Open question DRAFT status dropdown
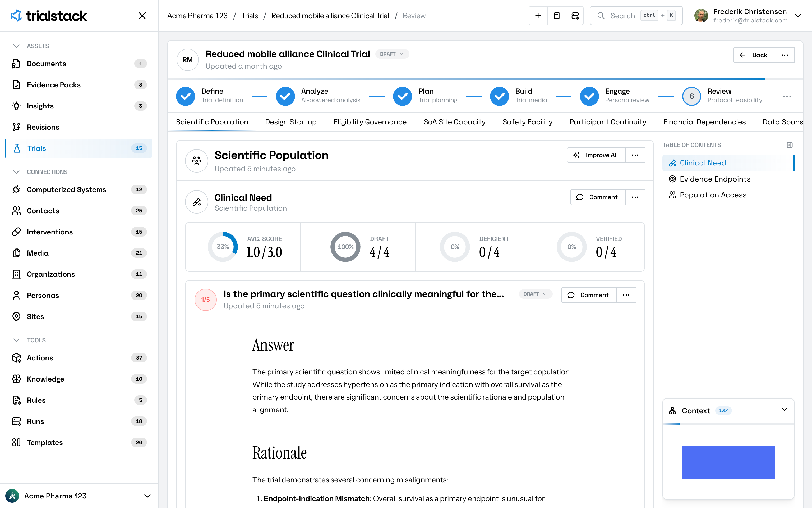The image size is (812, 508). click(535, 294)
